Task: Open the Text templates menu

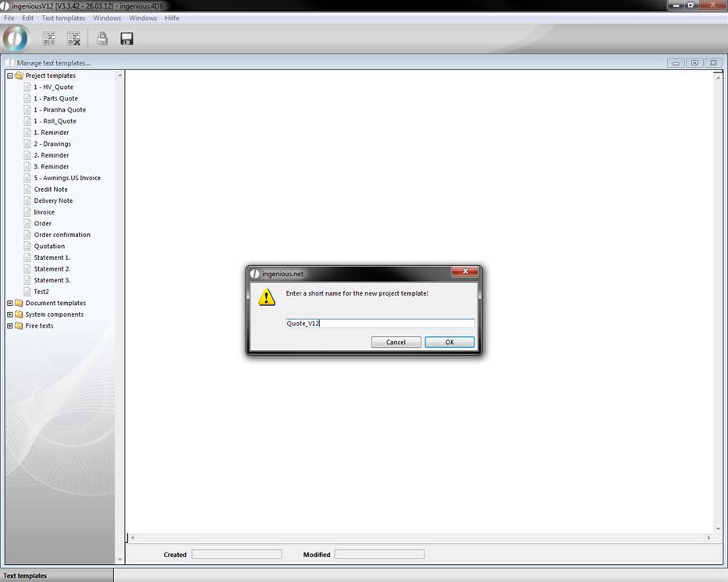Action: click(x=63, y=18)
